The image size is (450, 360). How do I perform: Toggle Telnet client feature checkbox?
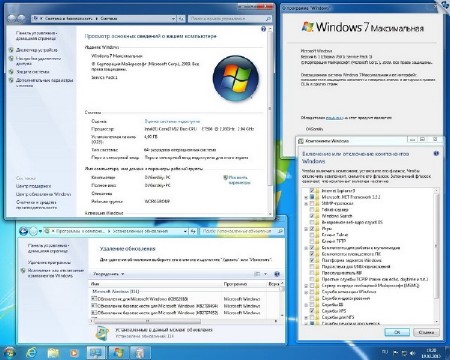pyautogui.click(x=312, y=235)
